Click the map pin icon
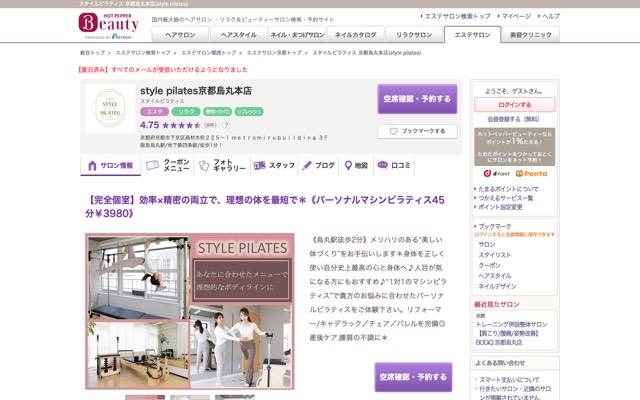Image resolution: width=640 pixels, height=400 pixels. 348,165
